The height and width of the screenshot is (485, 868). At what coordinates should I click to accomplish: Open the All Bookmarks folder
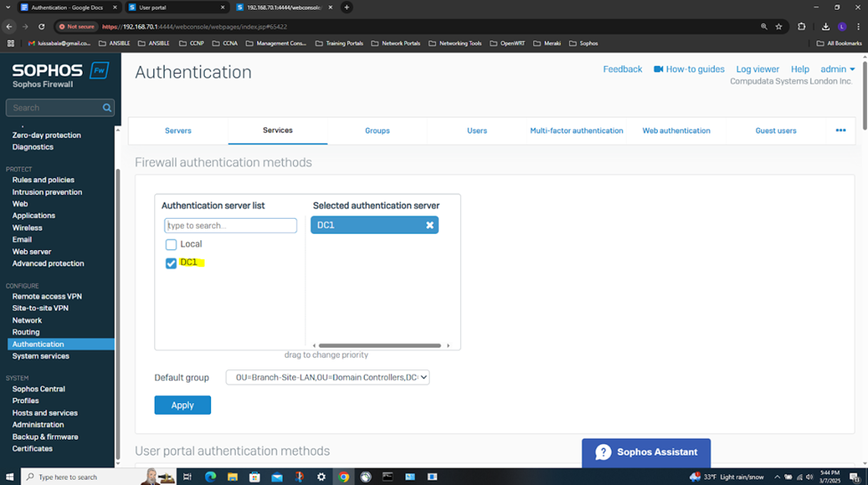tap(840, 44)
